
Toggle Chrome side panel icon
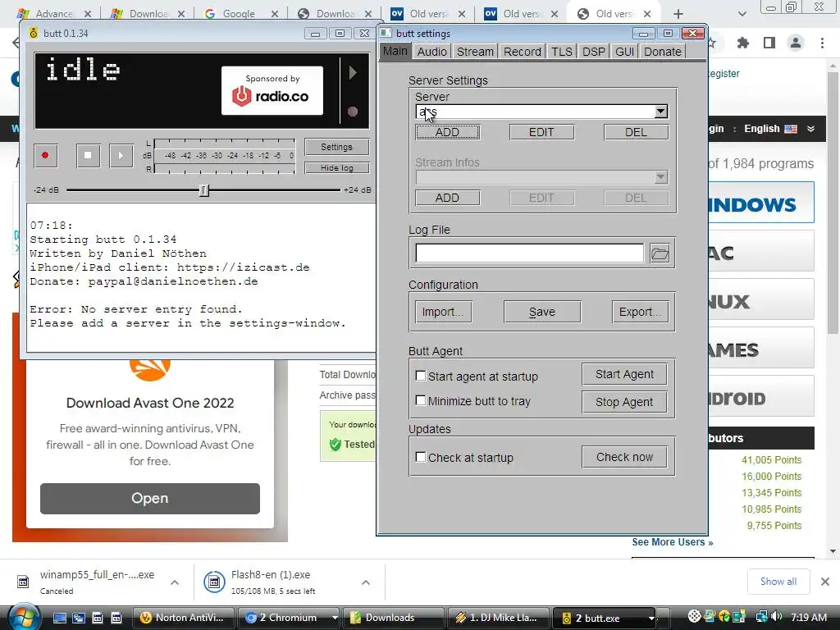(769, 43)
